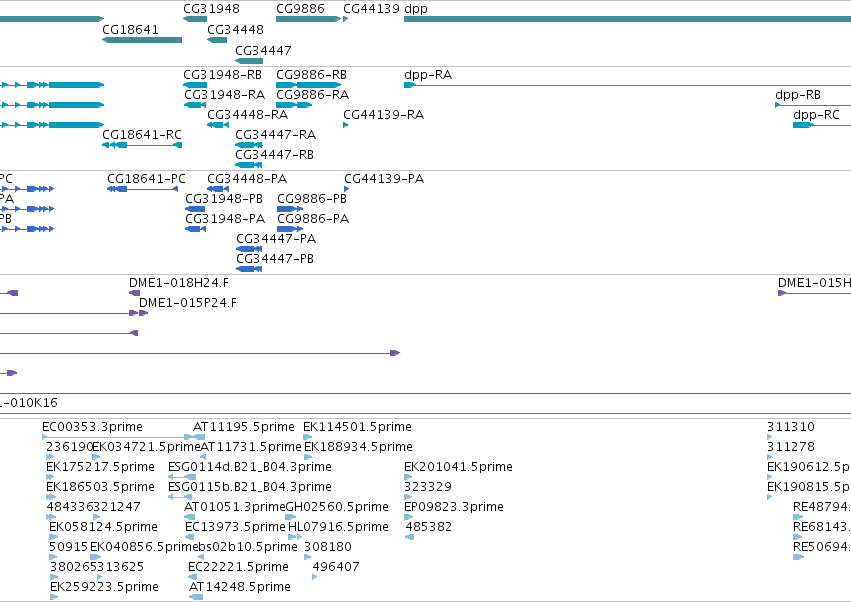This screenshot has height=602, width=851.
Task: Select protein CG9886-PB
Action: tap(290, 209)
